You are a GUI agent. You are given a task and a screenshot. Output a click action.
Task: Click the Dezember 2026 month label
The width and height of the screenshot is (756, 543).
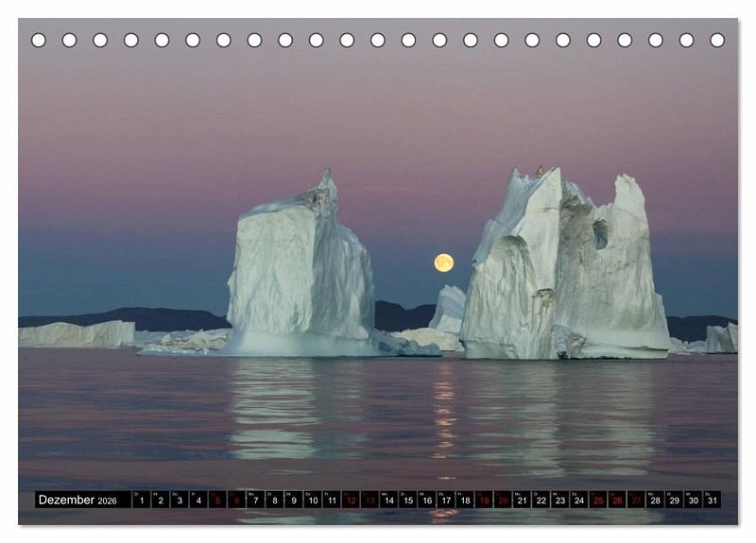coord(77,500)
